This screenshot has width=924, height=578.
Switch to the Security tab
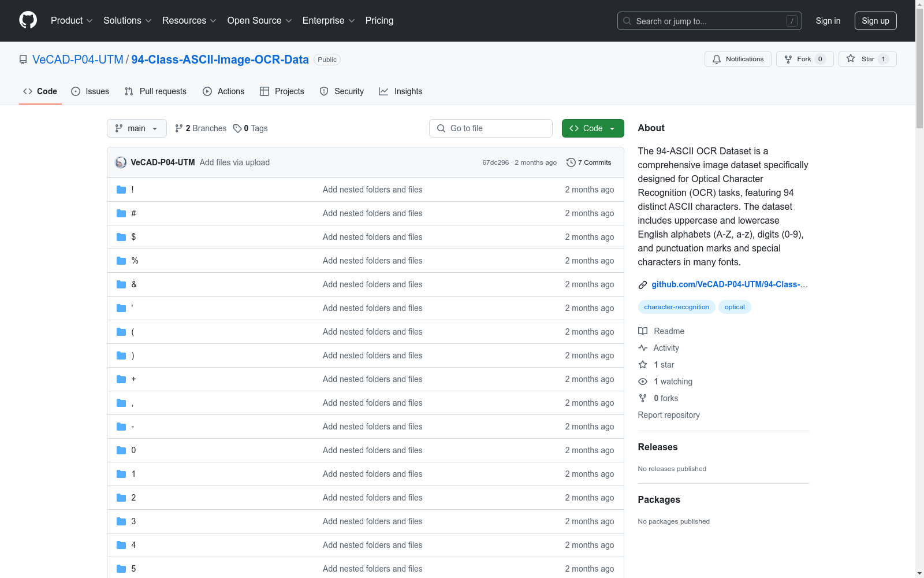click(342, 91)
